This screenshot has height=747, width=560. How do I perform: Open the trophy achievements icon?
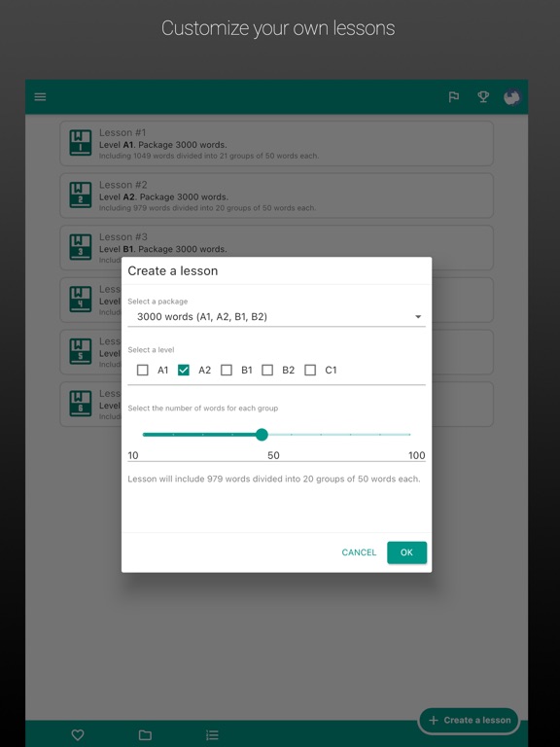point(483,97)
